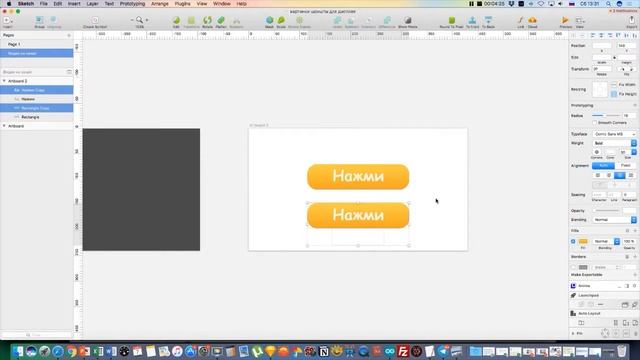Image resolution: width=640 pixels, height=360 pixels.
Task: Add a new fill with plus icon
Action: pos(635,231)
